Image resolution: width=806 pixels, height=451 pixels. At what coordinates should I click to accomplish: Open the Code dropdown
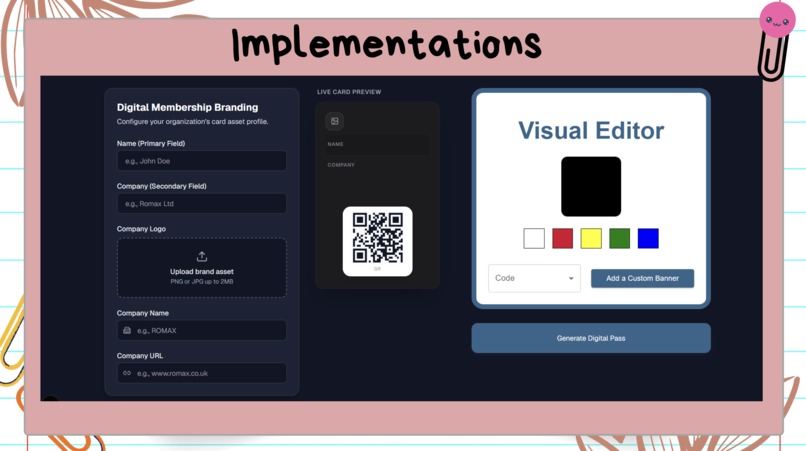pyautogui.click(x=534, y=278)
